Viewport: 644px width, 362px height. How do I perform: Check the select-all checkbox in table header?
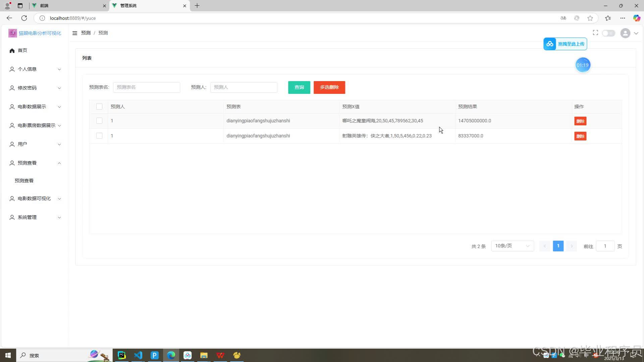point(99,107)
